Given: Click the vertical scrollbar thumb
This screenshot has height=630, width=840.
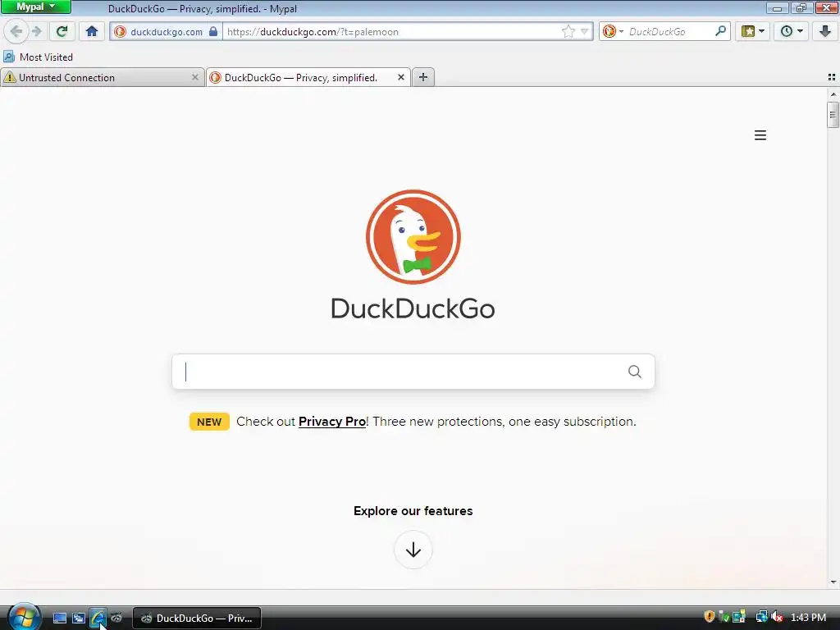Looking at the screenshot, I should pos(833,115).
